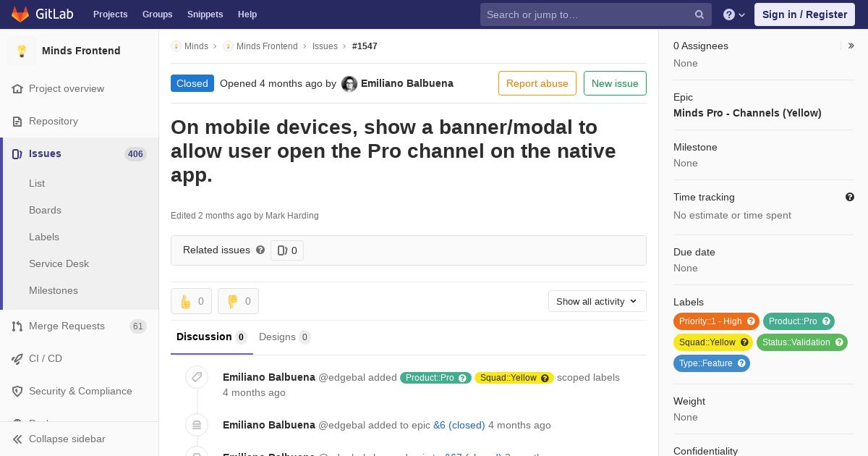Click the Minds Frontend lightbulb avatar
The image size is (868, 456).
[x=22, y=51]
